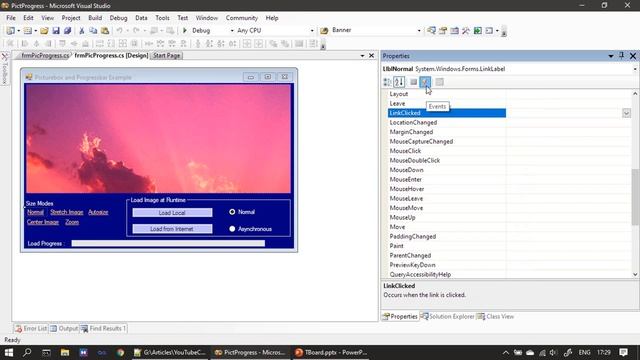The height and width of the screenshot is (360, 640).
Task: Click the Properties list vertical scrollbar thumb
Action: pos(635,196)
